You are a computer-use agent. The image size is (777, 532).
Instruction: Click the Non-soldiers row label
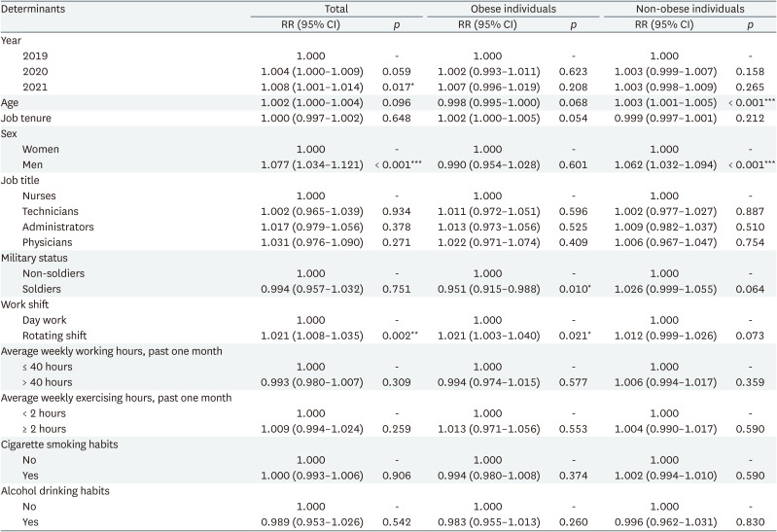coord(52,273)
